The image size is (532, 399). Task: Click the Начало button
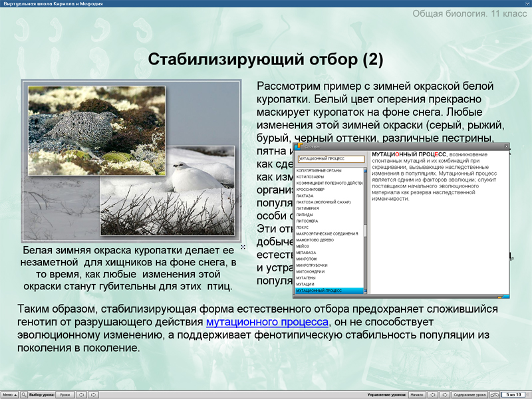416,394
